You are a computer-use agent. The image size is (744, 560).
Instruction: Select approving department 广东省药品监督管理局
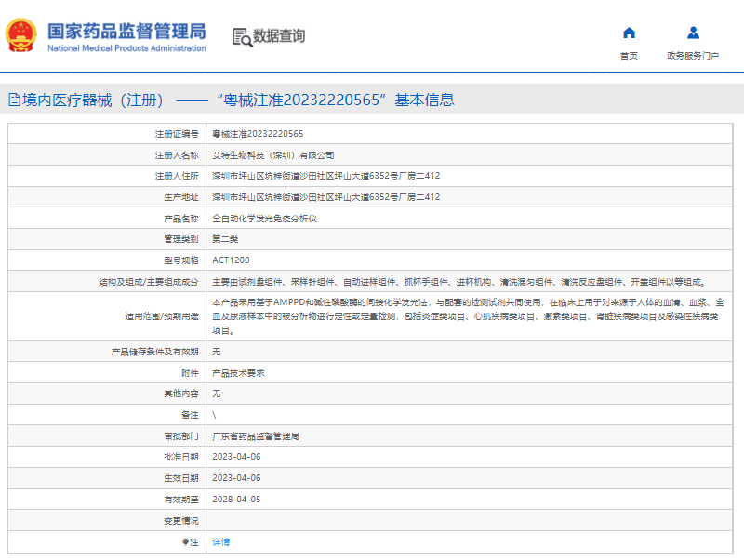[255, 436]
